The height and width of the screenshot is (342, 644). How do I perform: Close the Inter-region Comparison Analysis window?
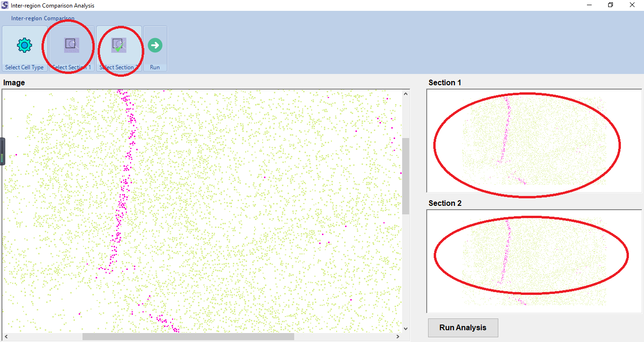(632, 5)
